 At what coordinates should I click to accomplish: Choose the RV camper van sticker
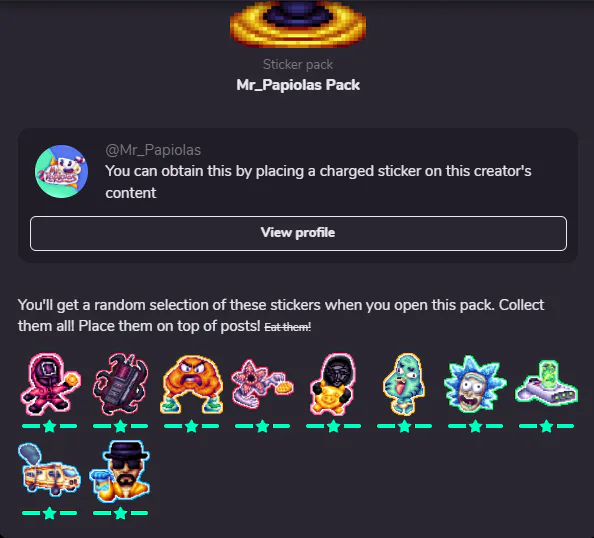pyautogui.click(x=49, y=470)
